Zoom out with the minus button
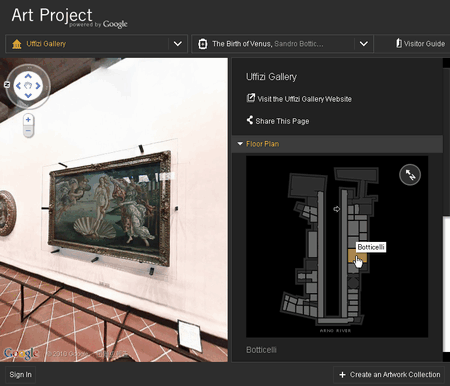 [x=28, y=131]
